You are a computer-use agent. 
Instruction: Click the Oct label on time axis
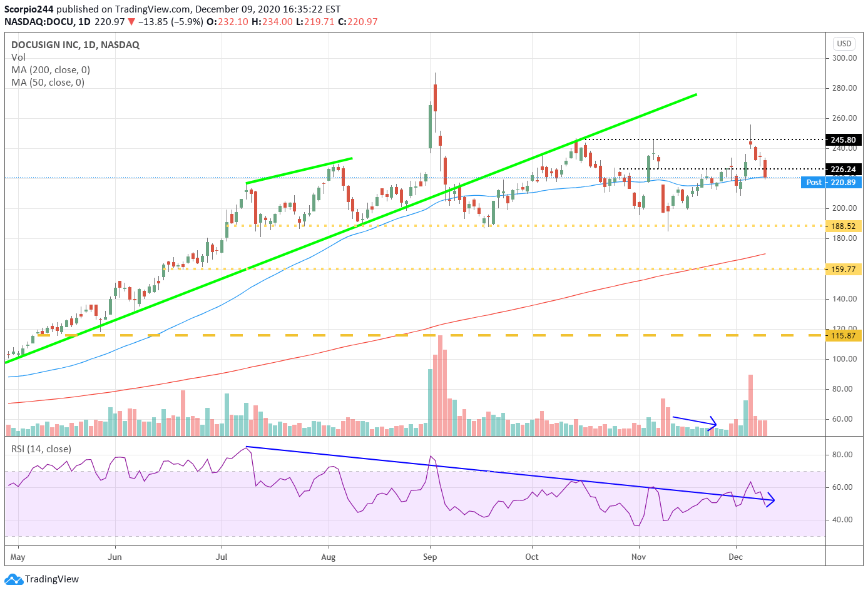tap(532, 557)
